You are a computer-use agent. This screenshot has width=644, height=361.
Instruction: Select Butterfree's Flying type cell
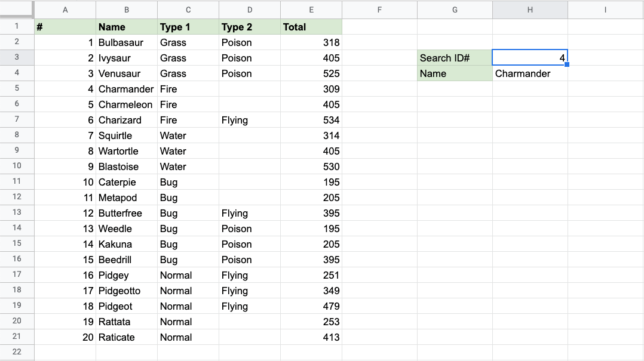(249, 213)
